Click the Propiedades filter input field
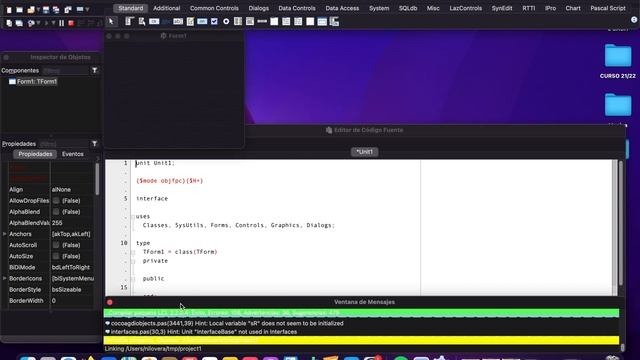This screenshot has width=640, height=360. tap(64, 144)
